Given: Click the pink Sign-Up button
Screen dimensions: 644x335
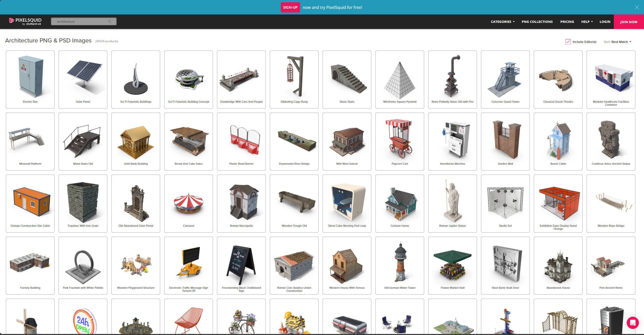Looking at the screenshot, I should [x=290, y=7].
